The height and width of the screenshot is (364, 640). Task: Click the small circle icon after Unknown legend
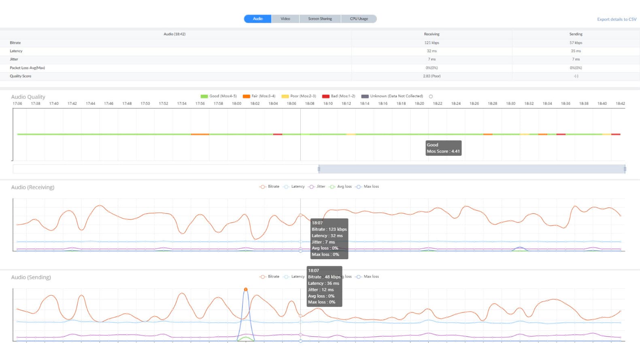431,96
